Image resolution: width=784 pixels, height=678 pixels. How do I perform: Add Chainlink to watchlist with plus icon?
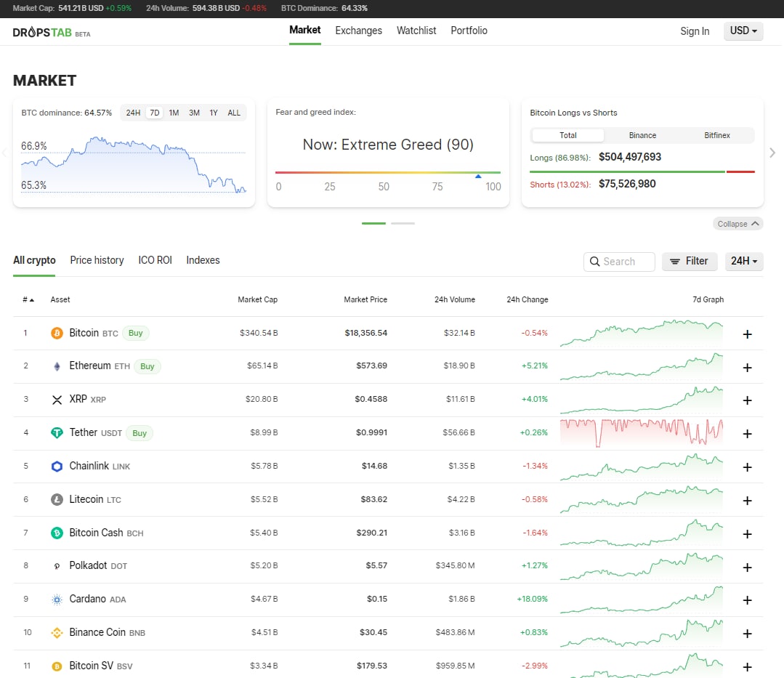click(748, 467)
